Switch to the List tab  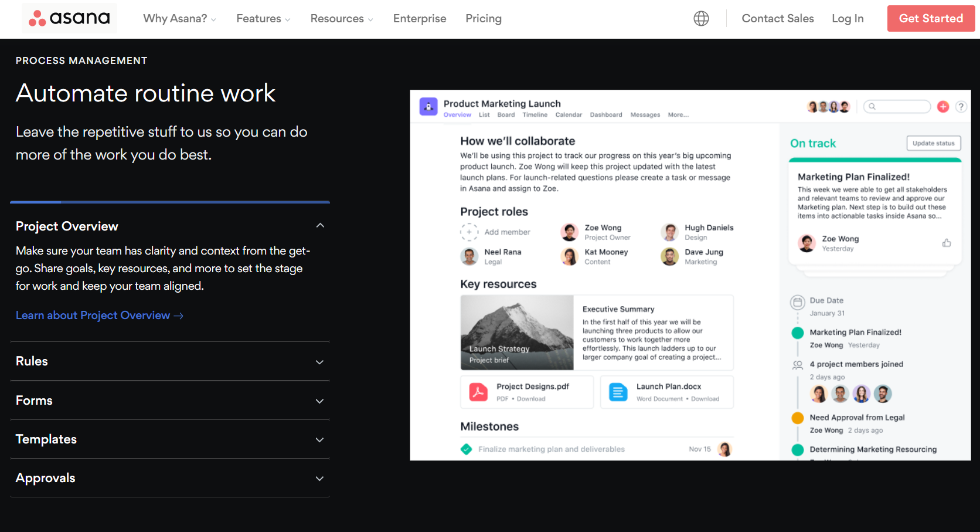pos(484,115)
